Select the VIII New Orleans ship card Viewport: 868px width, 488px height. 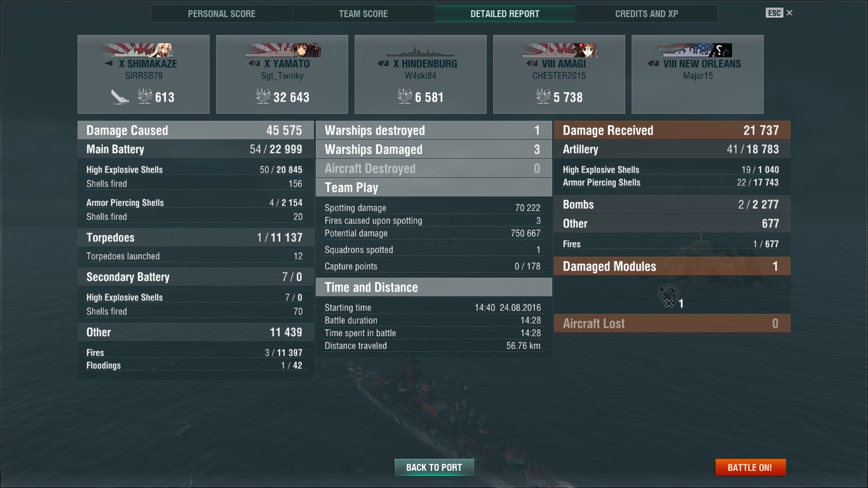click(x=698, y=74)
